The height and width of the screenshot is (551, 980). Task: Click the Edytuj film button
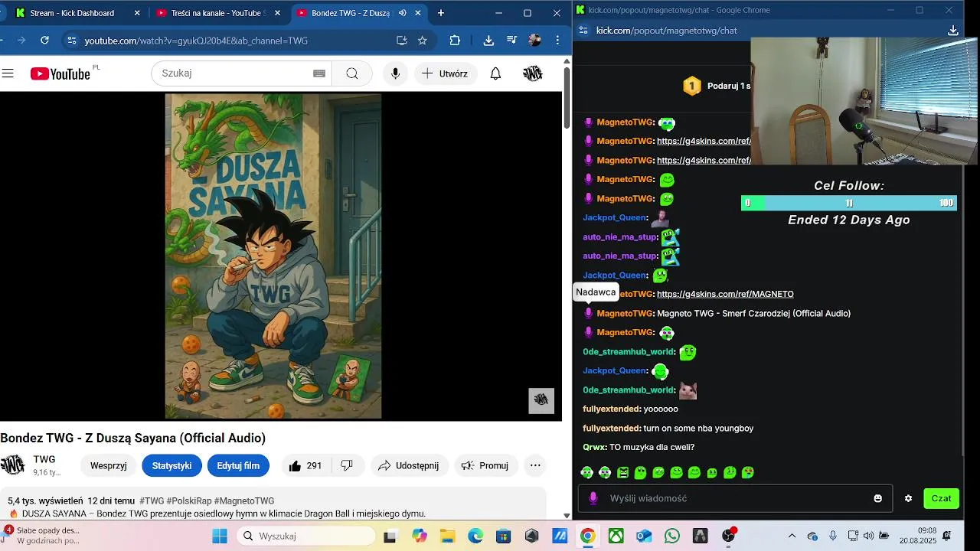[238, 465]
